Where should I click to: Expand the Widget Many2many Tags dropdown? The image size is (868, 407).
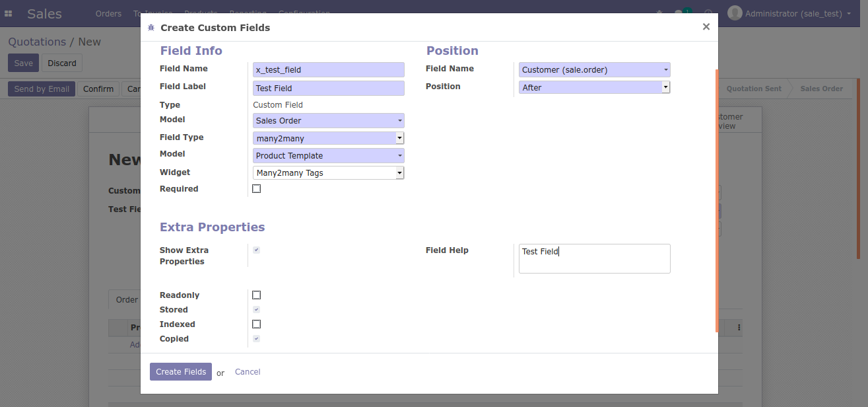coord(329,173)
